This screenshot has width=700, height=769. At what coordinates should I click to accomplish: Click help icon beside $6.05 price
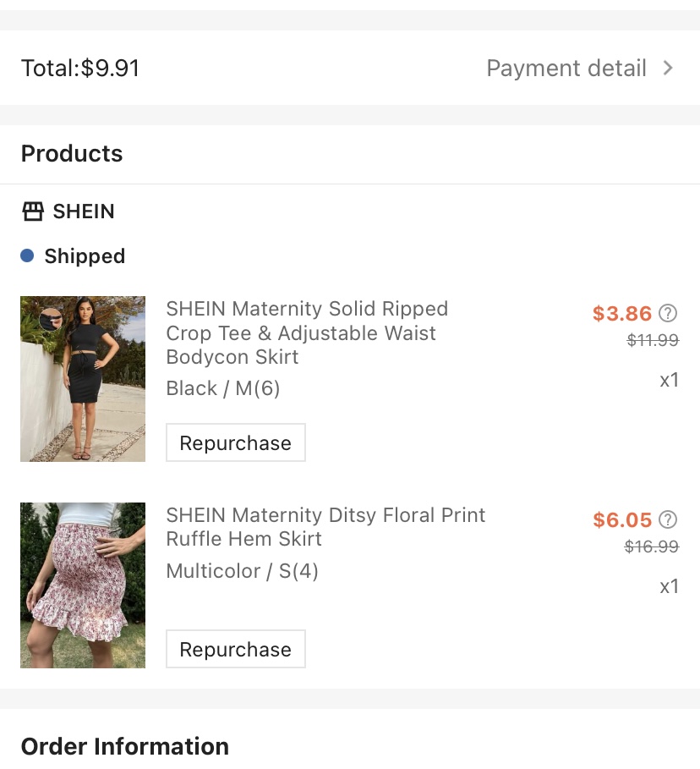[x=668, y=519]
